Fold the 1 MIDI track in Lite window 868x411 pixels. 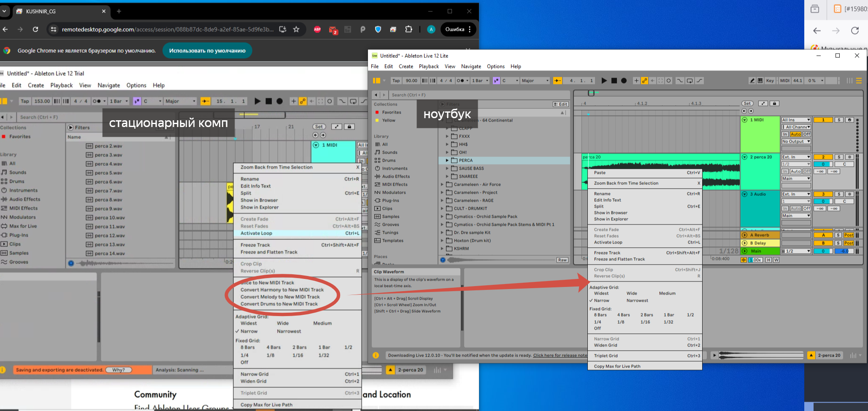[745, 120]
